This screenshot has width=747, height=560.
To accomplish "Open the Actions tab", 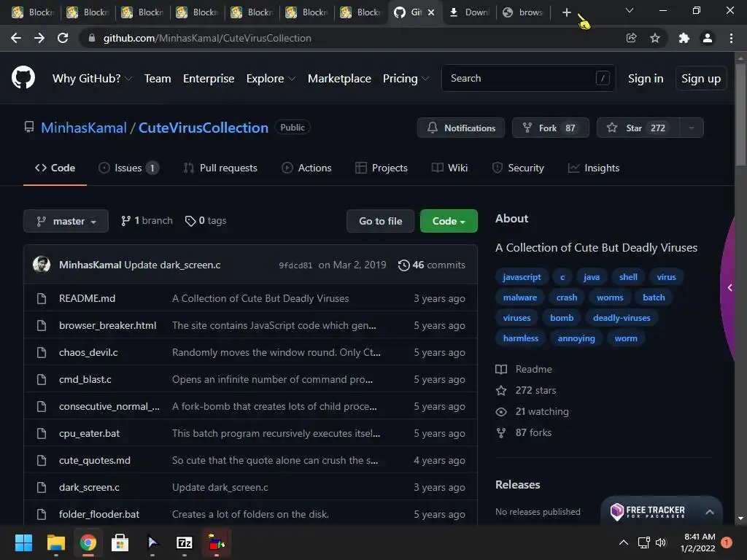I will tap(306, 168).
